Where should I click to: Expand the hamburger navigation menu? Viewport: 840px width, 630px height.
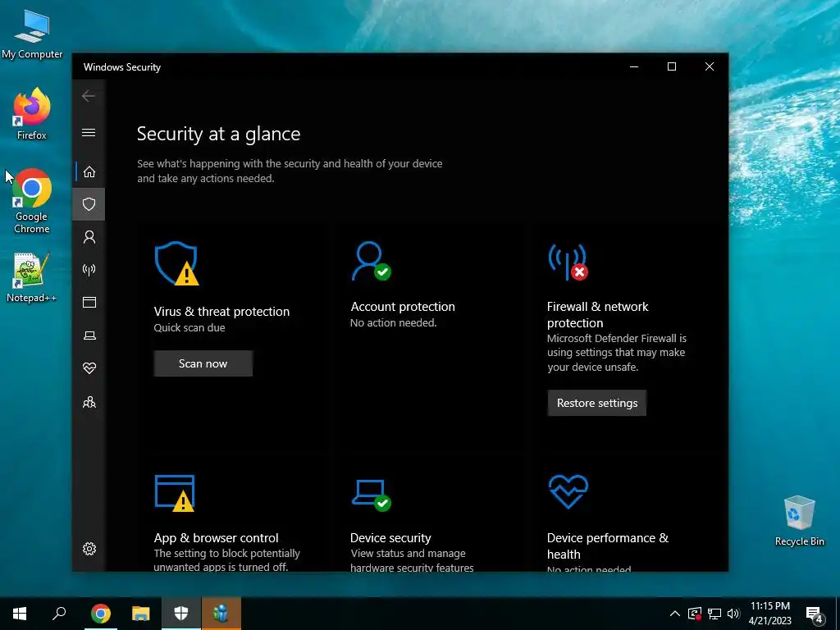point(89,132)
